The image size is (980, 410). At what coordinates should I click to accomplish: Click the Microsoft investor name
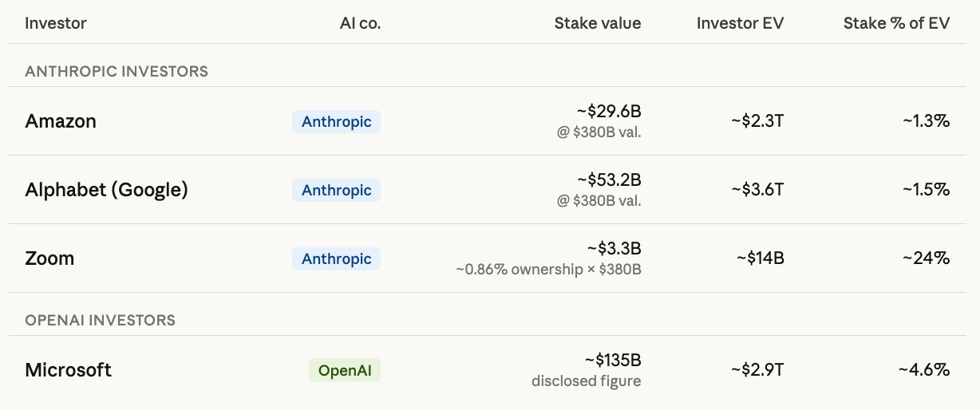pos(68,370)
